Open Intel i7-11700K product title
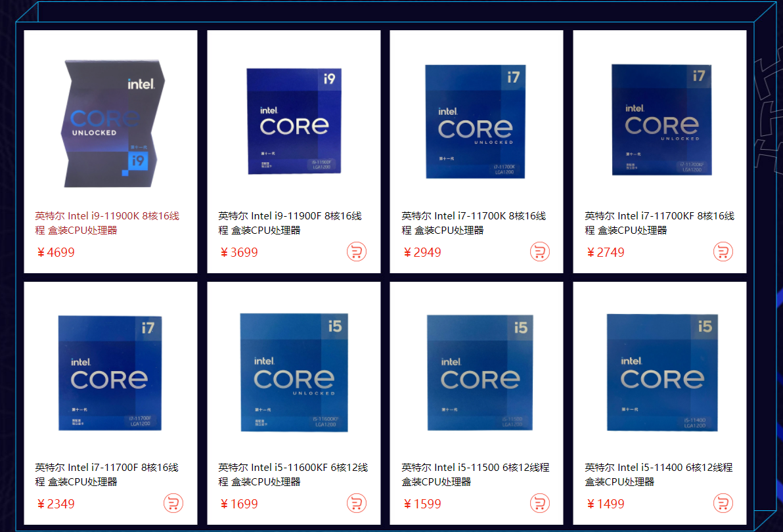Viewport: 783px width, 532px height. [474, 223]
